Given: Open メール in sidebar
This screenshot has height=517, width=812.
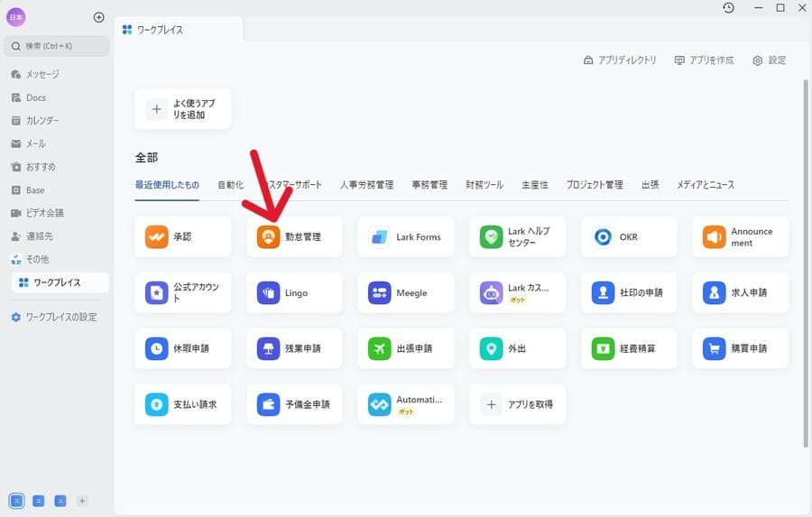Looking at the screenshot, I should point(57,143).
